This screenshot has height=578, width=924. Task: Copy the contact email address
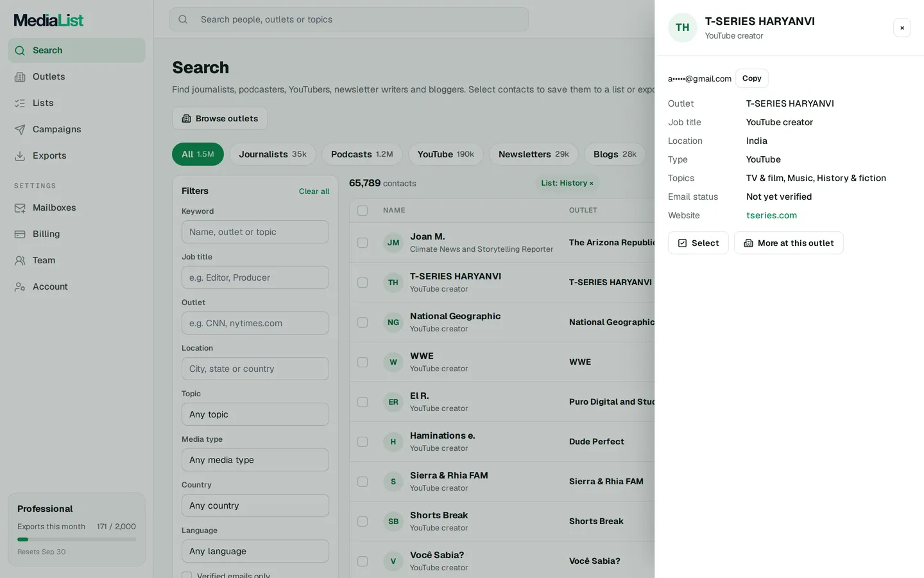coord(752,78)
